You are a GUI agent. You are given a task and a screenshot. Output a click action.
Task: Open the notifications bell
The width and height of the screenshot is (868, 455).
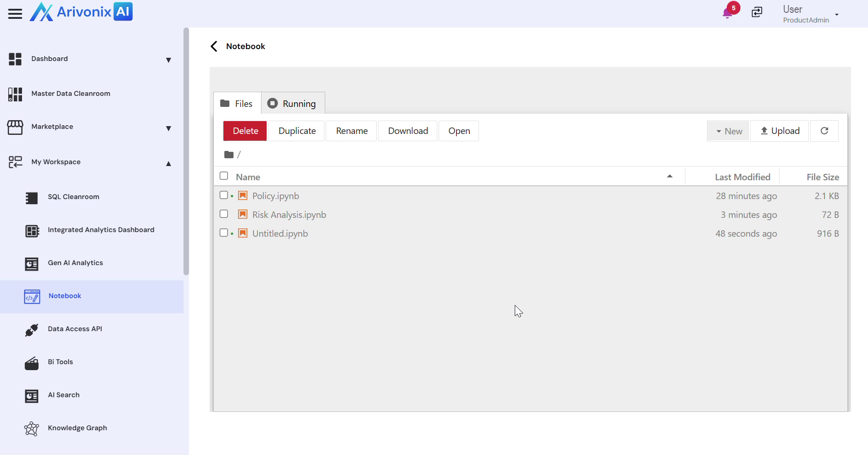[x=727, y=13]
